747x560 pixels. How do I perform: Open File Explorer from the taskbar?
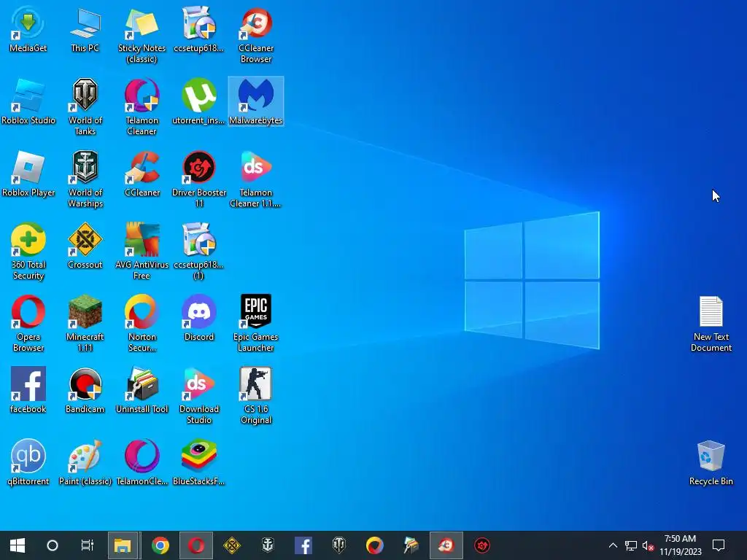tap(123, 545)
